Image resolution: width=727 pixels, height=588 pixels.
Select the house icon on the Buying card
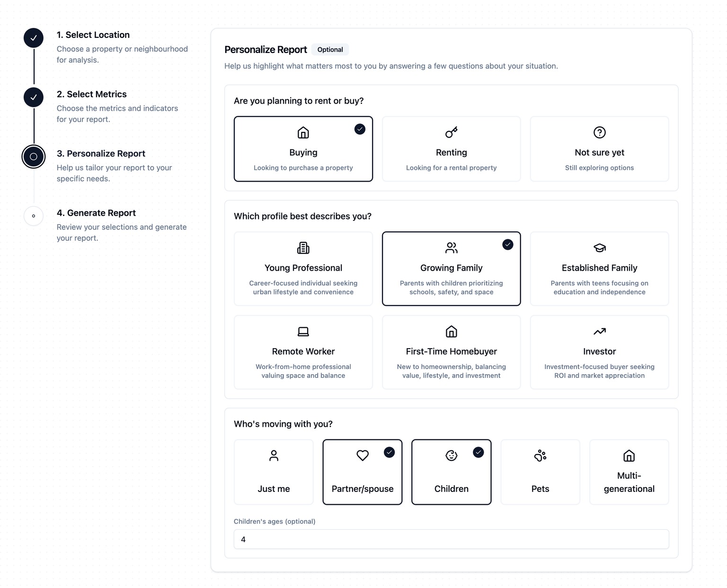pos(303,132)
